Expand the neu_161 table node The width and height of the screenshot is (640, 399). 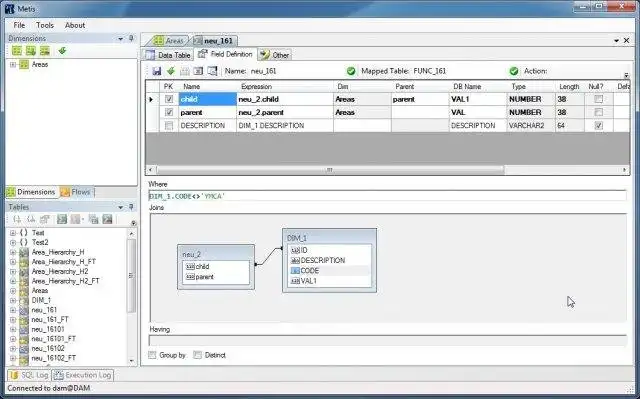pos(13,310)
